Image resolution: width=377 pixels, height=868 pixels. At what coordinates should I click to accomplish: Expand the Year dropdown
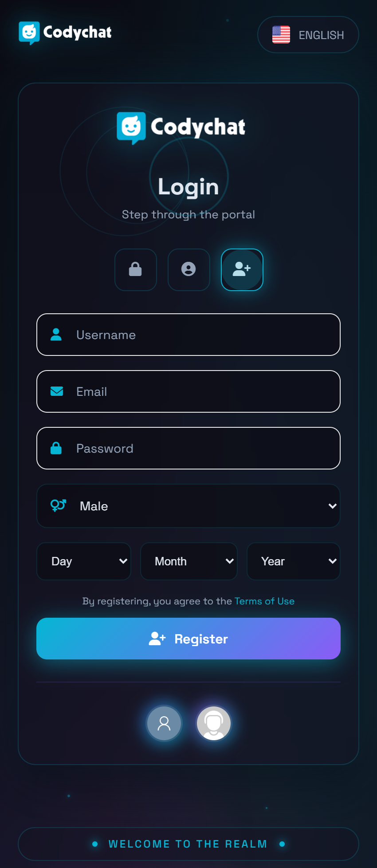[293, 561]
